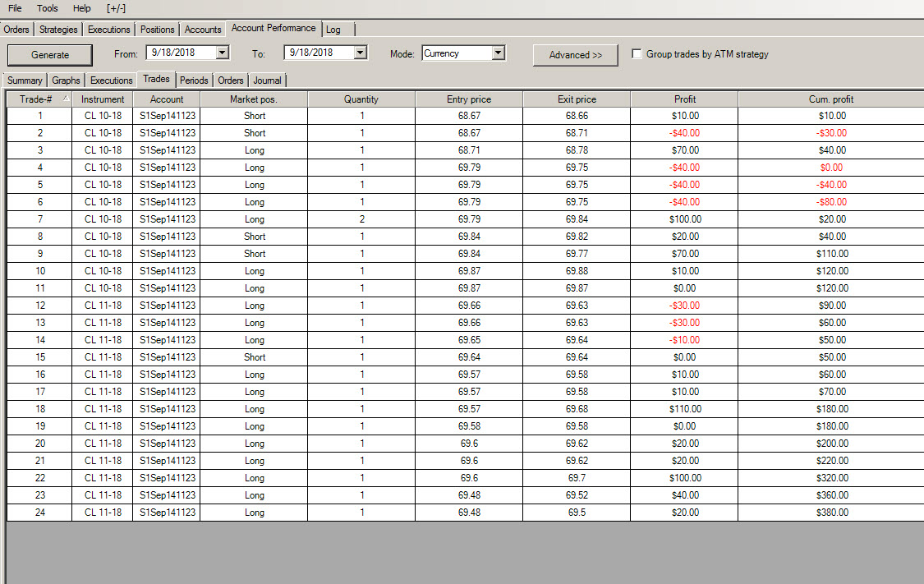924x584 pixels.
Task: Select trade 22 exit price 69.7
Action: click(577, 478)
